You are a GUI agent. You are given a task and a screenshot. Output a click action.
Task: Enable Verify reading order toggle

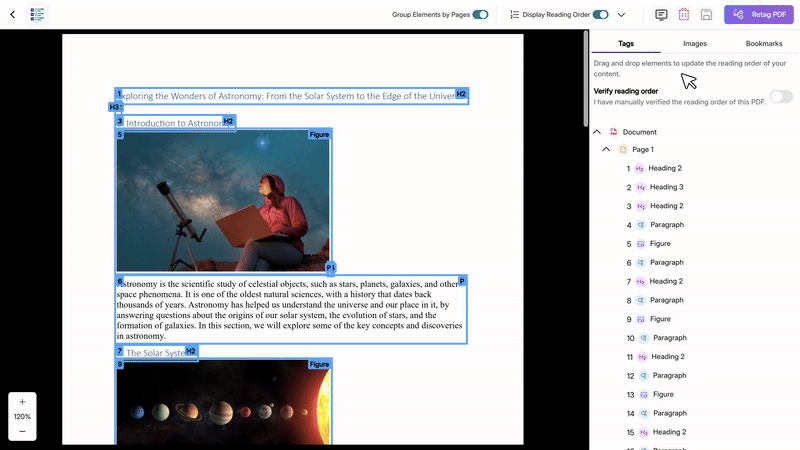(x=781, y=96)
